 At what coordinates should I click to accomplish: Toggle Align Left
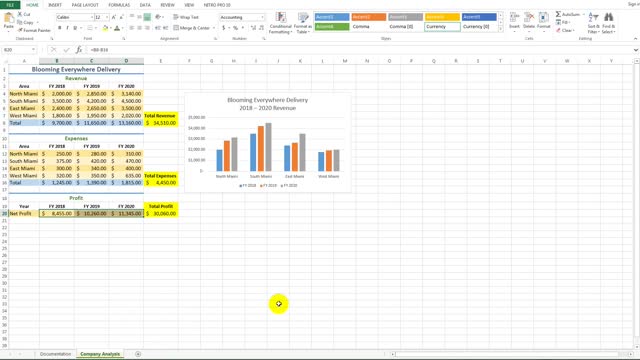click(x=132, y=28)
